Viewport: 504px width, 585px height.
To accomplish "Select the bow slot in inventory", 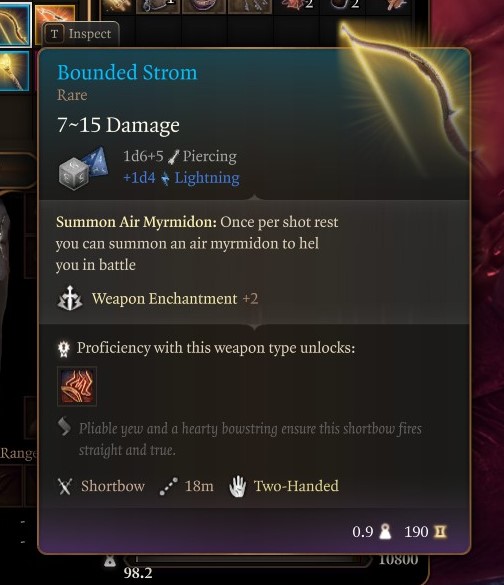I will (x=13, y=23).
